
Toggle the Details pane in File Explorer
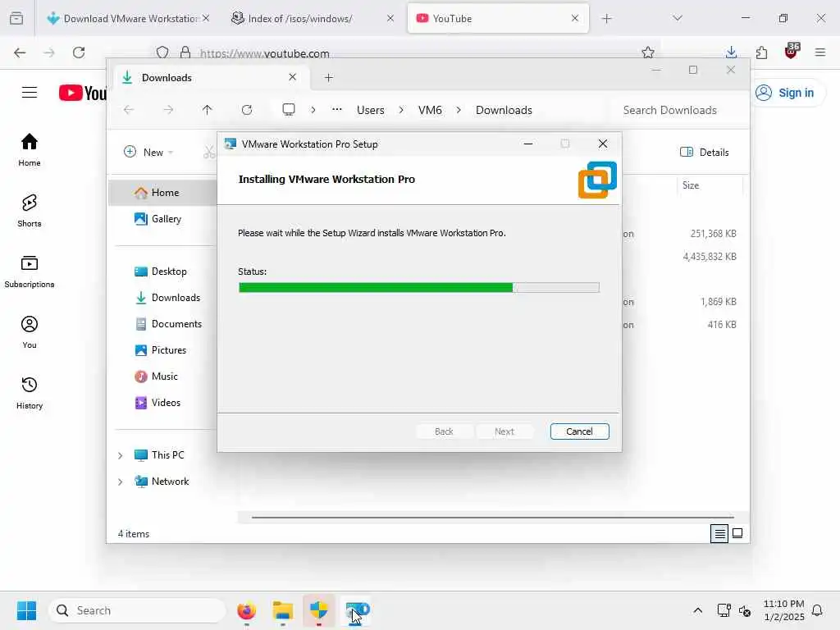click(704, 152)
